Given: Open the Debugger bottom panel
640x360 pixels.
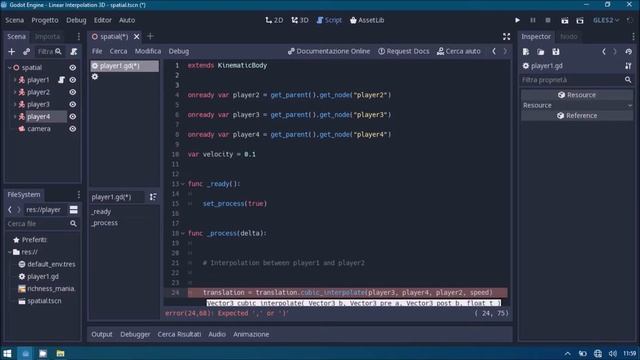Looking at the screenshot, I should (135, 334).
